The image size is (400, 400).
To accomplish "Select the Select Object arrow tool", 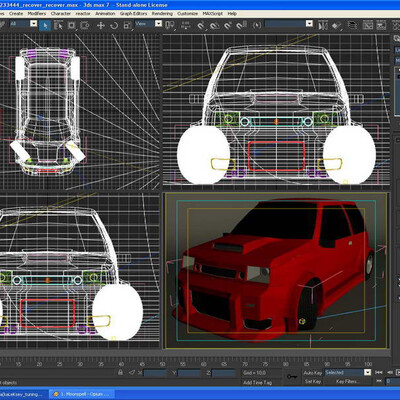I will tap(45, 25).
